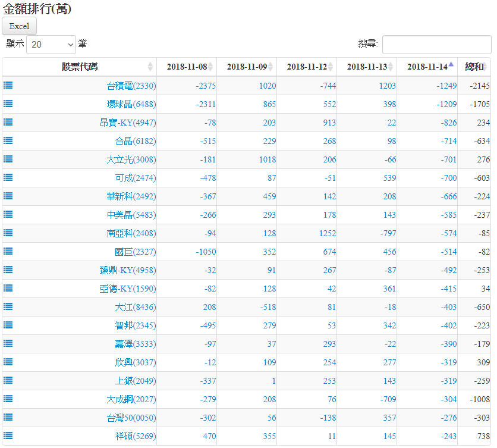Click the 搜尋 search input field
This screenshot has width=497, height=448.
tap(436, 44)
